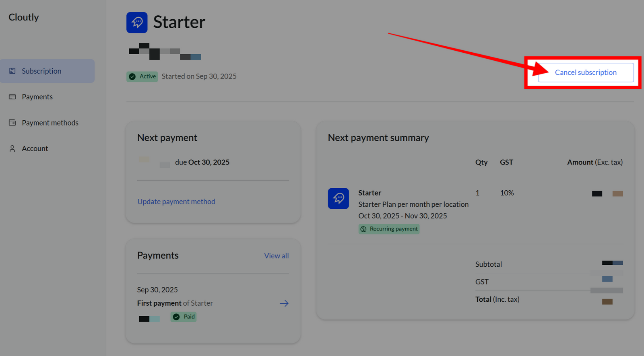644x356 pixels.
Task: Open the Update payment method link
Action: 176,202
